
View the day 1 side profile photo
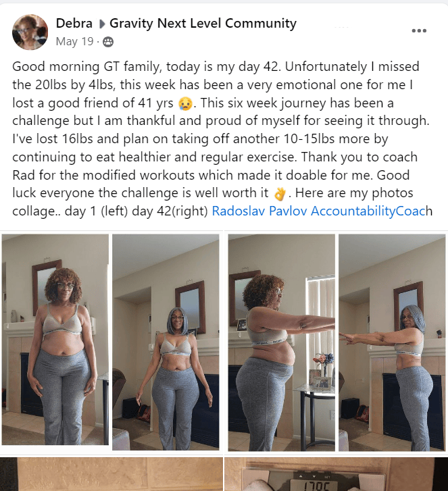[281, 342]
